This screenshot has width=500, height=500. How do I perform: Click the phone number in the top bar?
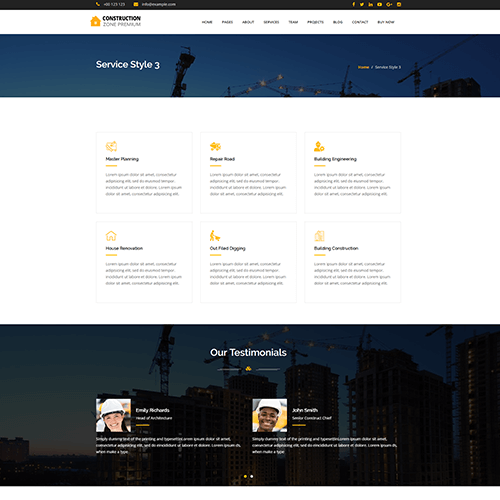114,4
